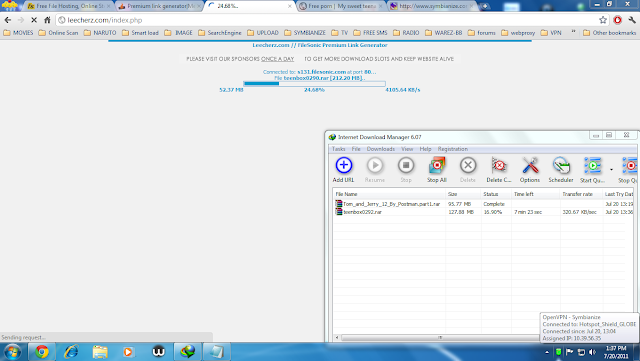This screenshot has height=361, width=640.
Task: Open the Registration menu in IDM
Action: coord(453,149)
